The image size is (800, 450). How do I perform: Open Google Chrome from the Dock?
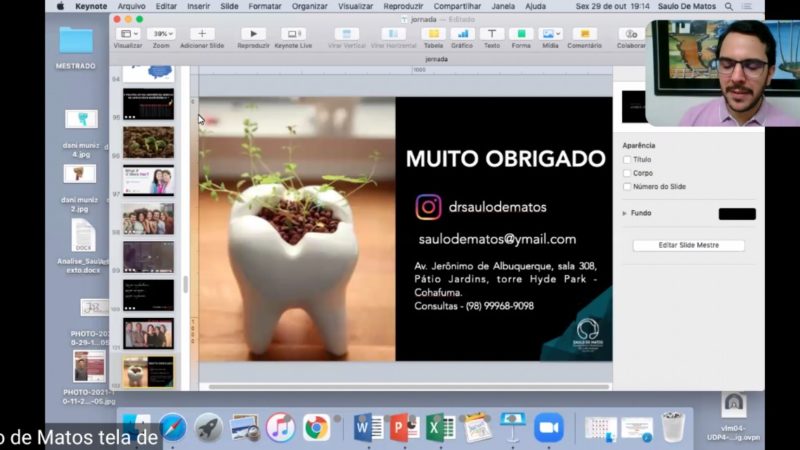point(316,427)
